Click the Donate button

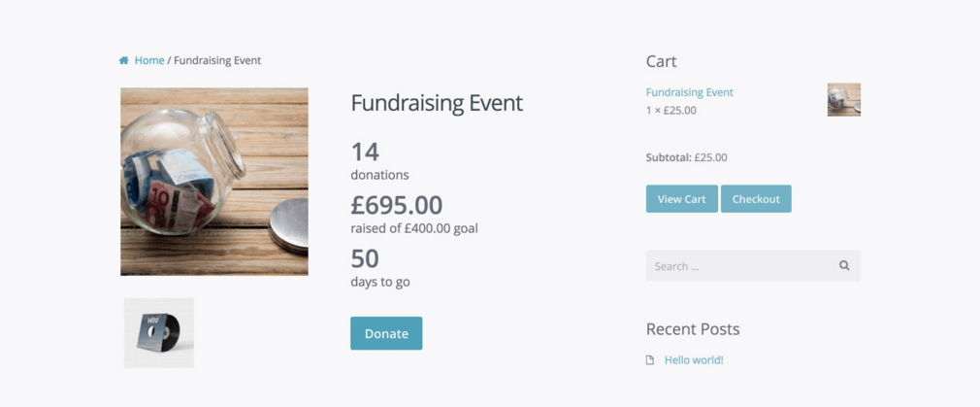(x=386, y=333)
